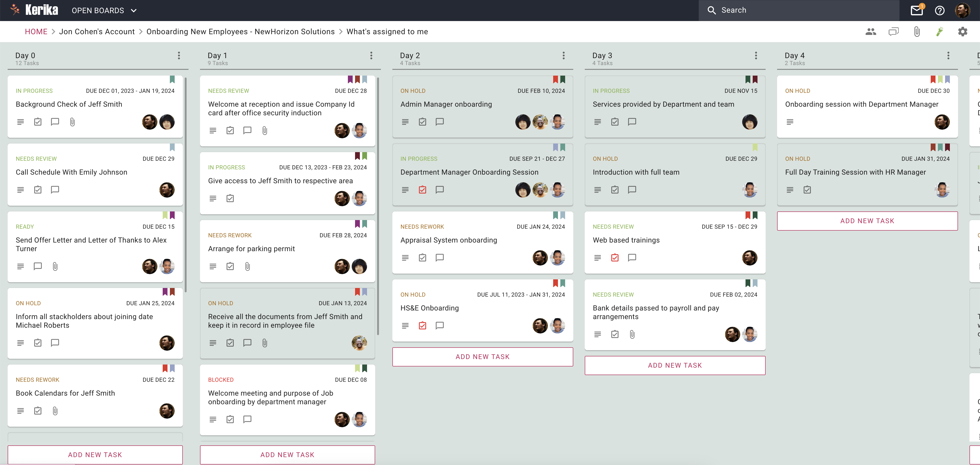Open the board attachments paperclip icon
The height and width of the screenshot is (465, 980).
(917, 32)
